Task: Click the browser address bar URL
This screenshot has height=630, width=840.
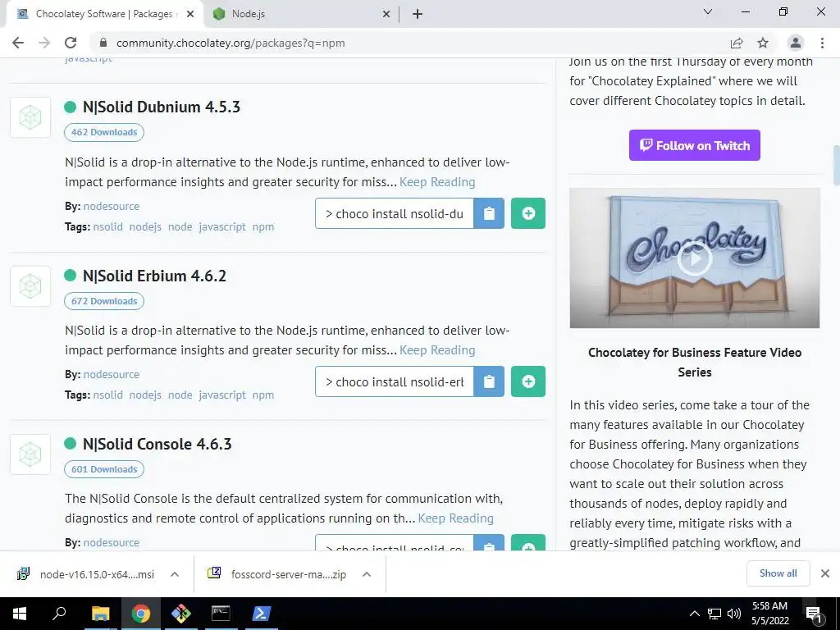Action: point(231,43)
